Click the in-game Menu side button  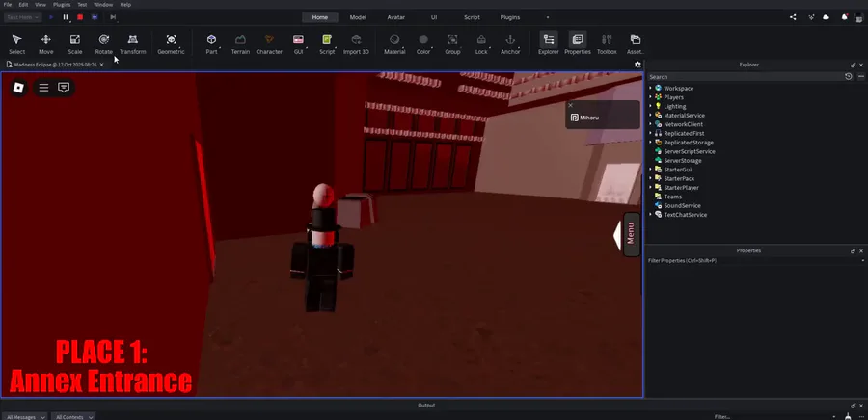[x=631, y=234]
